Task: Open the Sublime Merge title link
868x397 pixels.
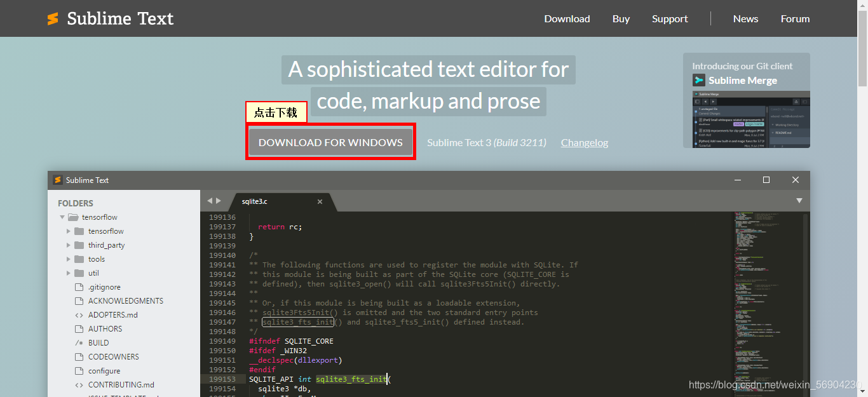Action: tap(743, 81)
